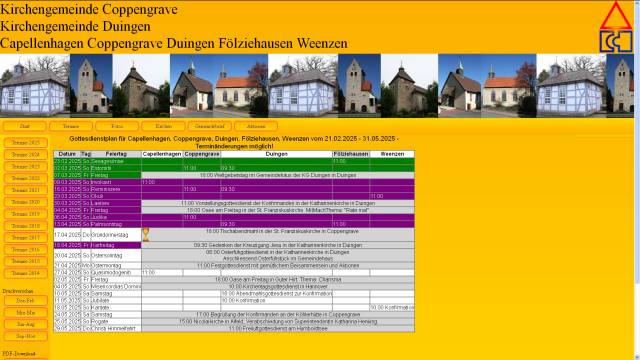Click the hourglass icon in the Gründonnerstag row
The height and width of the screenshot is (360, 640).
click(x=145, y=235)
